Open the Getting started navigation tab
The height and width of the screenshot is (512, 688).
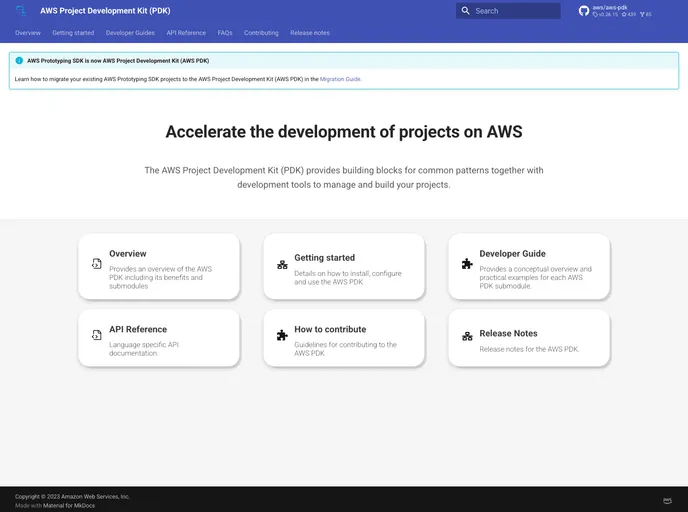click(73, 33)
